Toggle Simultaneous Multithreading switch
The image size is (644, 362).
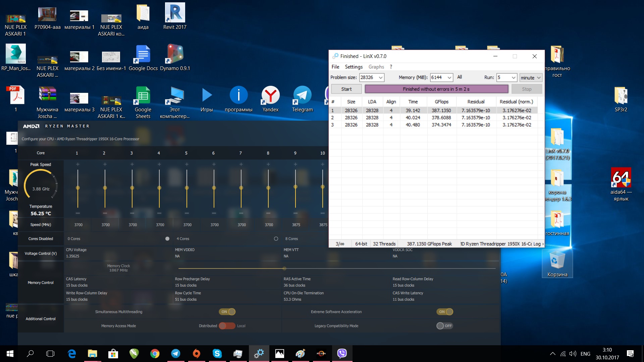pyautogui.click(x=227, y=312)
